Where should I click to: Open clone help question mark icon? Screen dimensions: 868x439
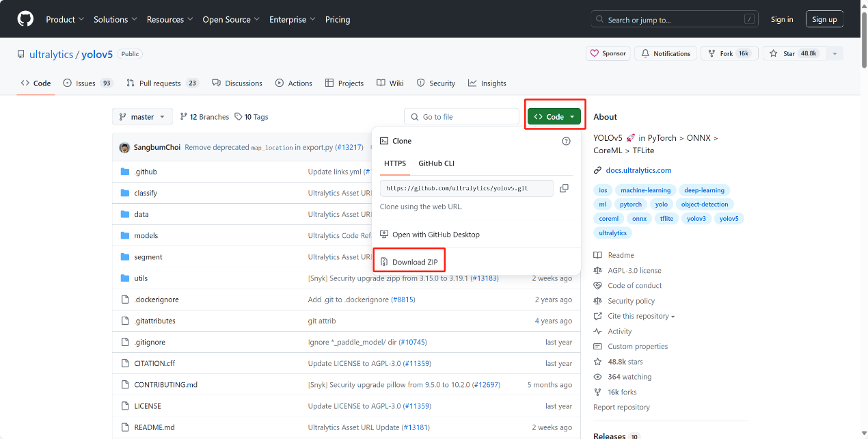[566, 141]
